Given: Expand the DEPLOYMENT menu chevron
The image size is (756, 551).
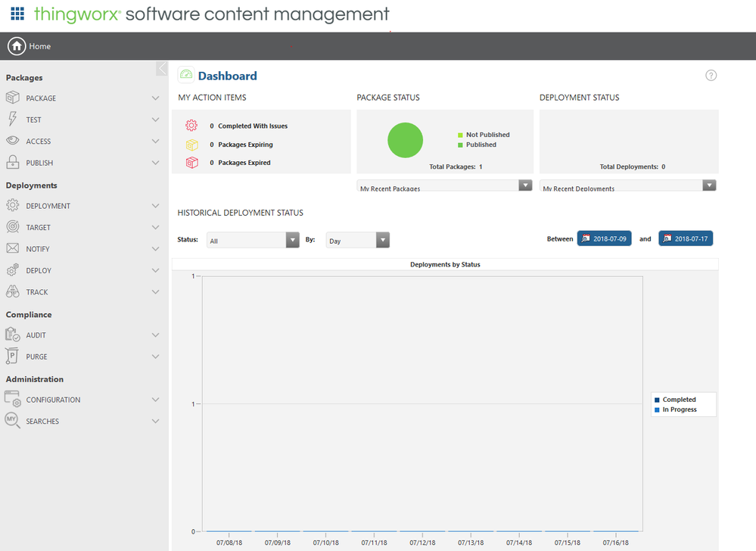Looking at the screenshot, I should 155,206.
